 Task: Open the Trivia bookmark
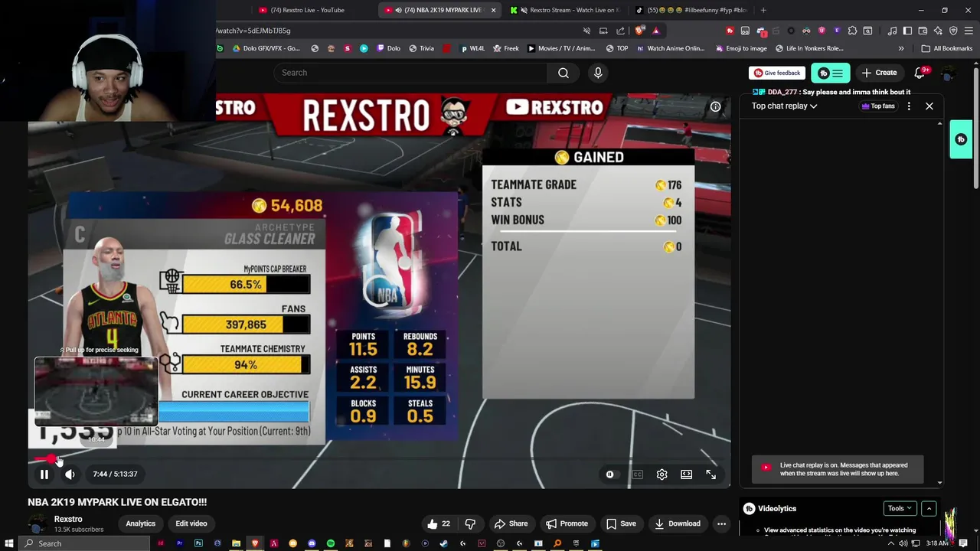point(422,48)
